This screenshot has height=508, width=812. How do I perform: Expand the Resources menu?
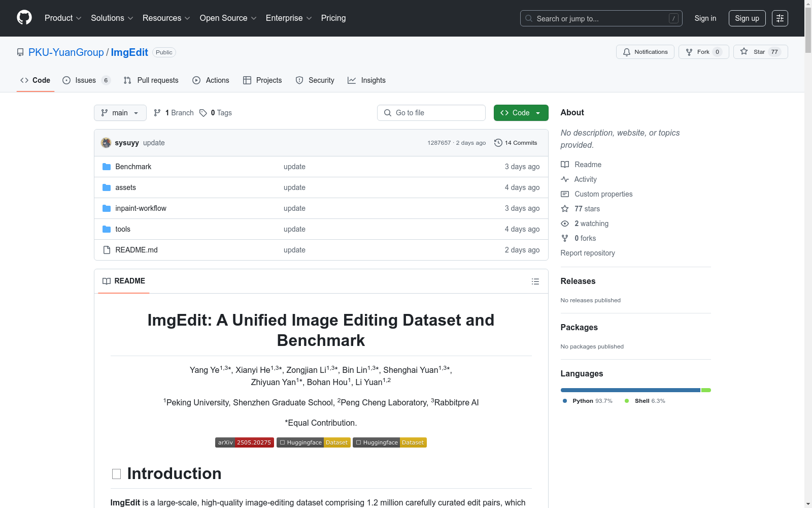[x=166, y=18]
